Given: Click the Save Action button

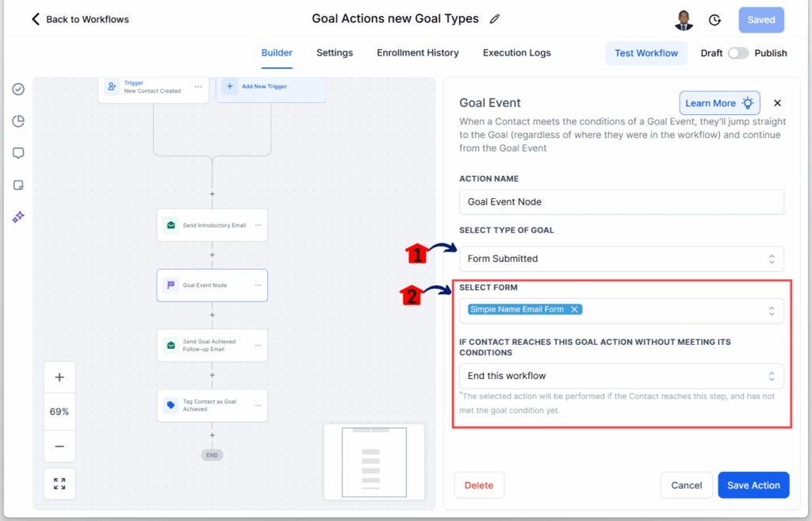Looking at the screenshot, I should pos(753,485).
